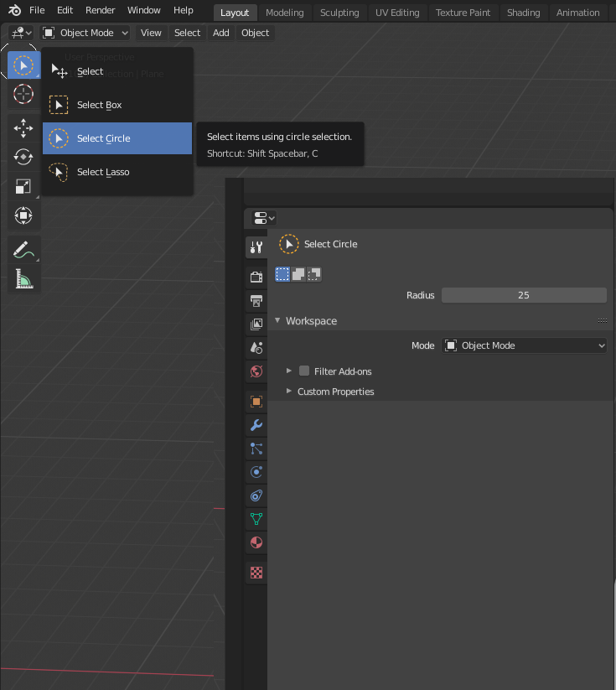Open the Workspace Mode dropdown
616x690 pixels.
pyautogui.click(x=524, y=345)
